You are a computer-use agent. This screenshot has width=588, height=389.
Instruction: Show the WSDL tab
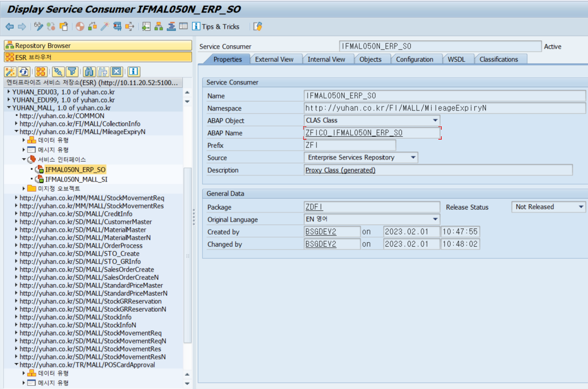click(x=456, y=59)
